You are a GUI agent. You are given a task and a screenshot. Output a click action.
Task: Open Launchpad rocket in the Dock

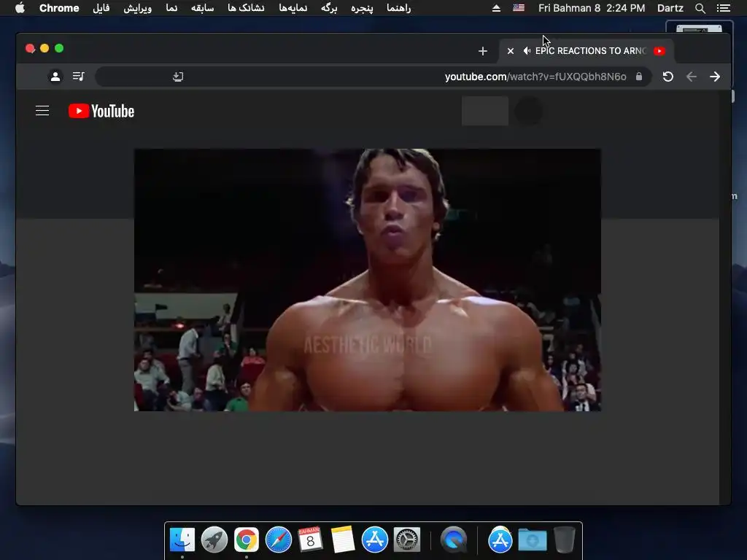click(214, 540)
